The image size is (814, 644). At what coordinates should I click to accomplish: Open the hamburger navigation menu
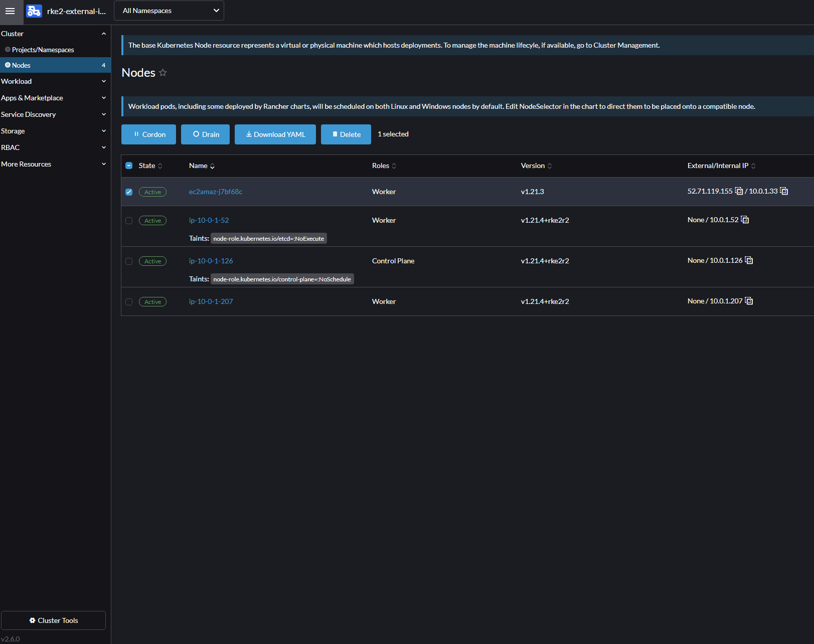[x=10, y=11]
